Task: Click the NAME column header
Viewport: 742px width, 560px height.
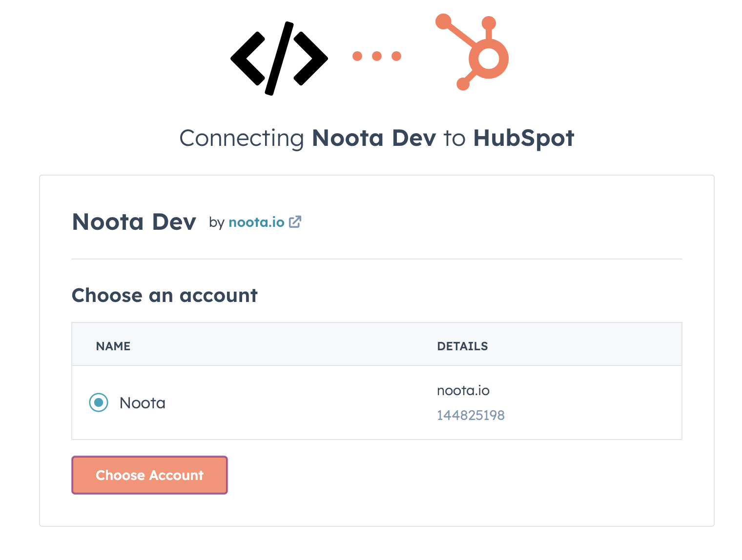Action: tap(113, 346)
